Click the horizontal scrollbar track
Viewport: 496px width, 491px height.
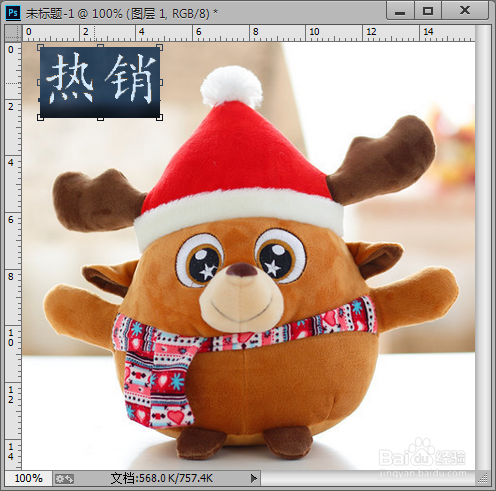[x=368, y=478]
